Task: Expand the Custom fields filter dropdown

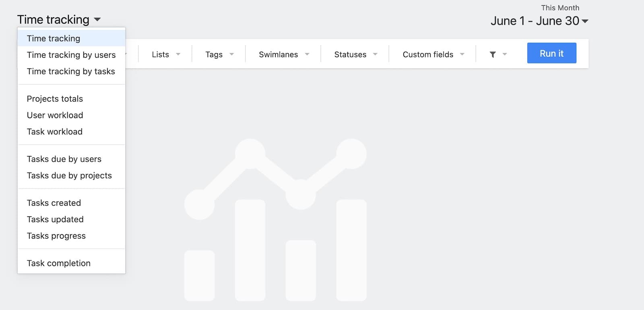Action: tap(433, 54)
